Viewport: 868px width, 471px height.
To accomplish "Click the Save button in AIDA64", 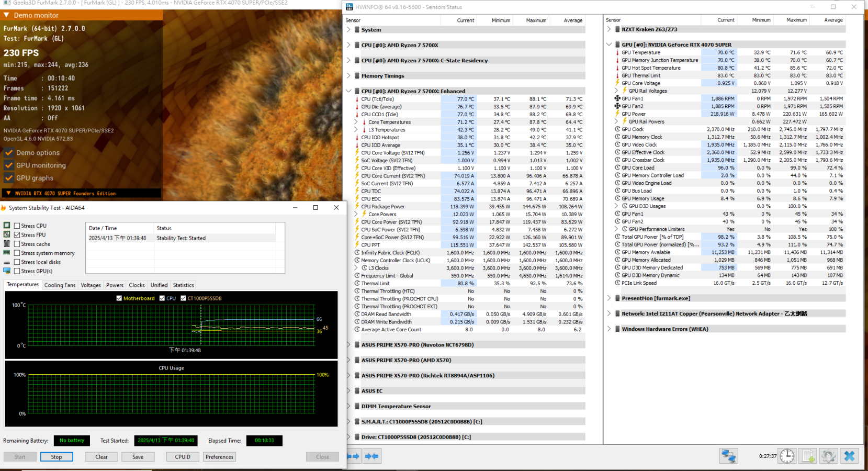I will pyautogui.click(x=138, y=457).
